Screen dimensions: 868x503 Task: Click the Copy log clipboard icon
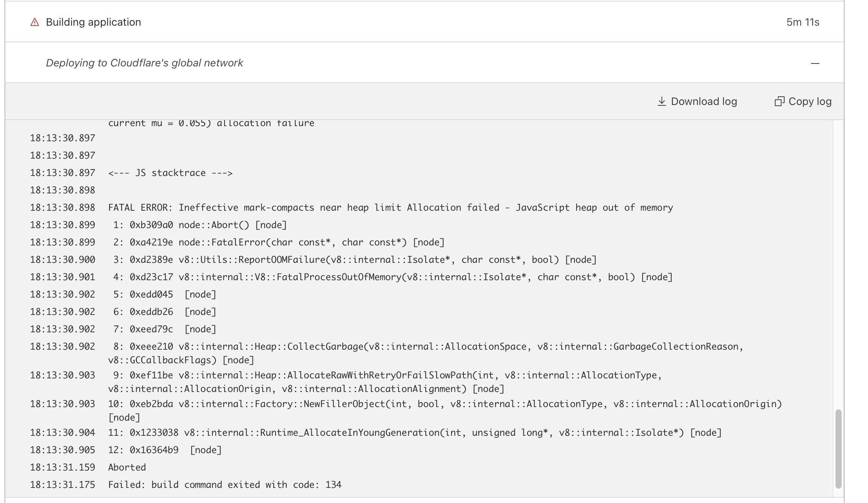(779, 101)
